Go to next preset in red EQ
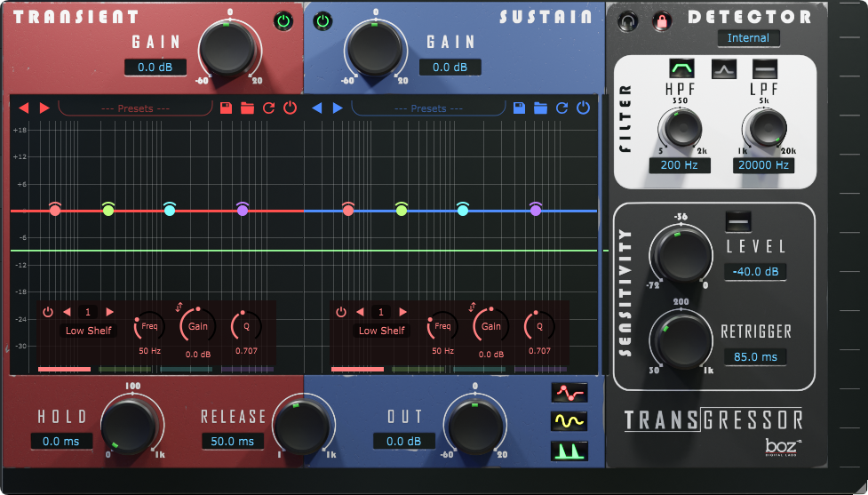 click(x=44, y=108)
